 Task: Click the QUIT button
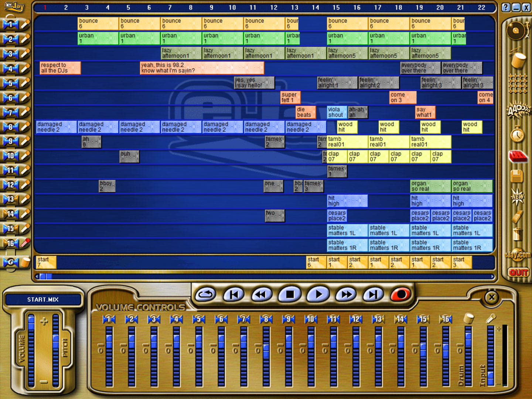coord(518,273)
